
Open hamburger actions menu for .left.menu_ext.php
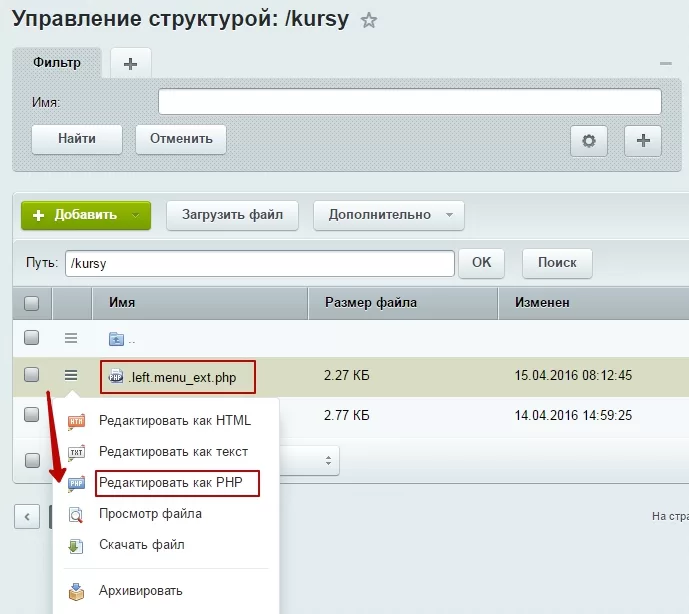click(x=71, y=375)
